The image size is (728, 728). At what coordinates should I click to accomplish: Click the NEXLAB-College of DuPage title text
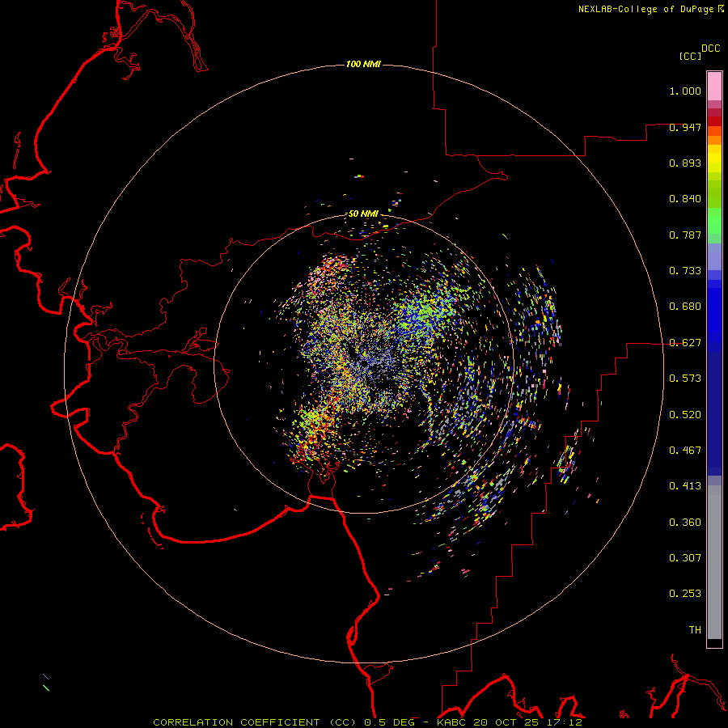point(645,9)
